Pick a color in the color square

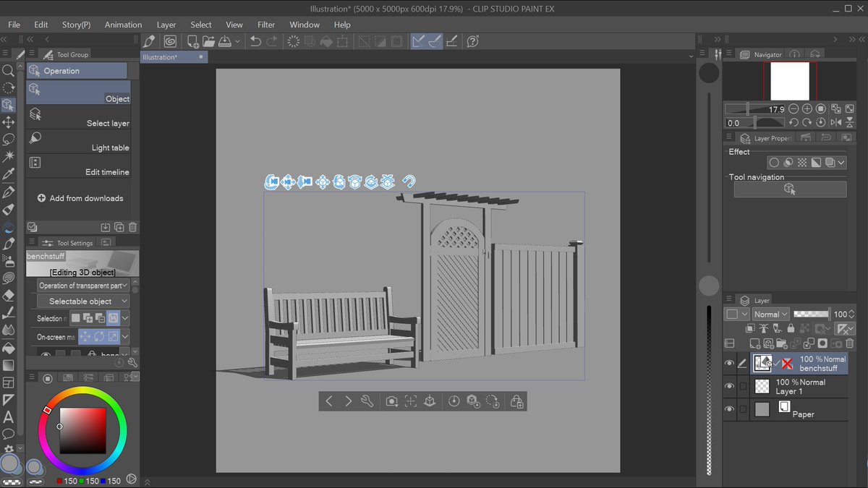[82, 431]
